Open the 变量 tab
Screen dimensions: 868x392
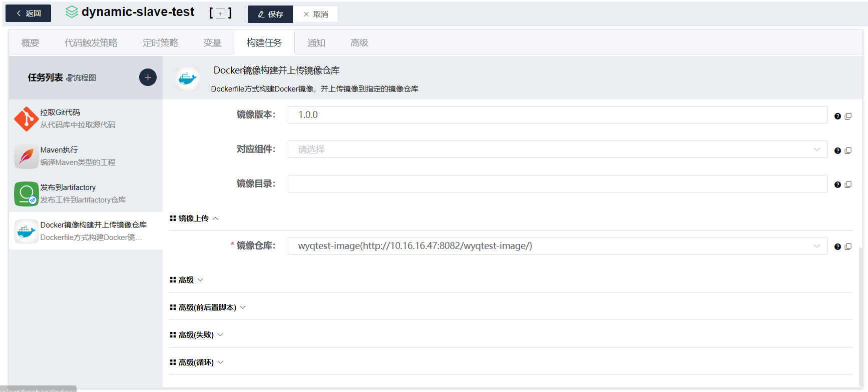click(212, 43)
